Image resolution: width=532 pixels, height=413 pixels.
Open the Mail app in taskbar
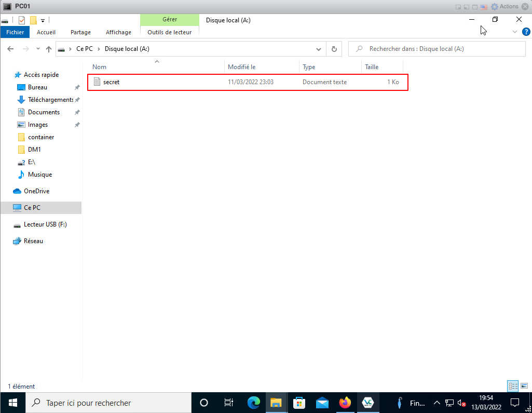tap(322, 403)
